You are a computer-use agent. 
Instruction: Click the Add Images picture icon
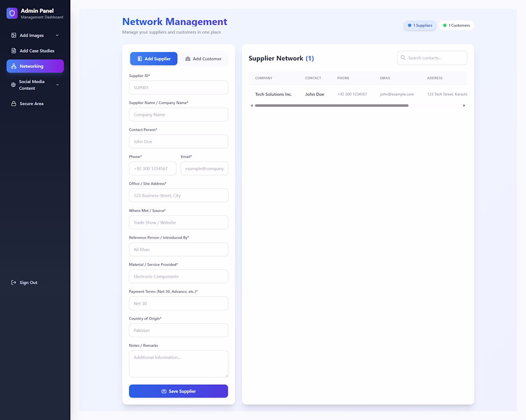14,35
